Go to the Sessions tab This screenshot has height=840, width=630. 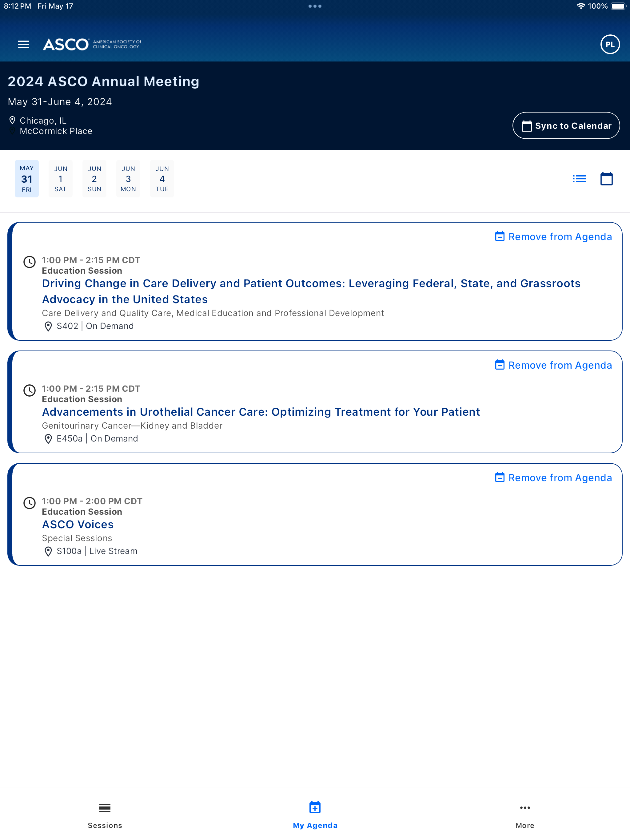[x=105, y=815]
